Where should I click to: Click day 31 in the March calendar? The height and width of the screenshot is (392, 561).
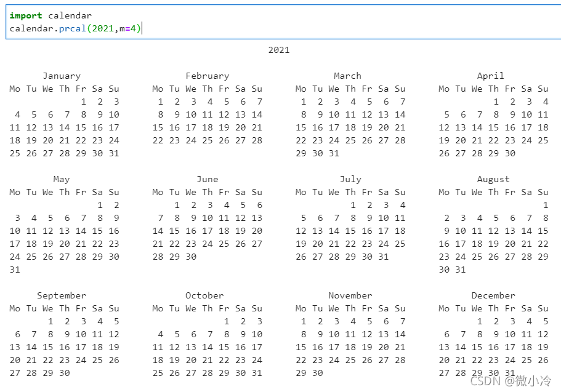pyautogui.click(x=334, y=153)
